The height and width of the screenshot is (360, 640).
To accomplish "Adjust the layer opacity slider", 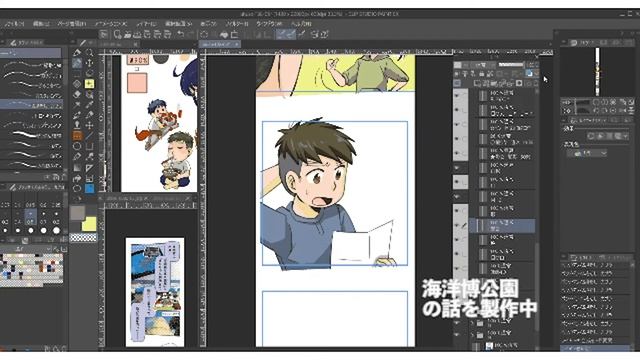I will [511, 64].
